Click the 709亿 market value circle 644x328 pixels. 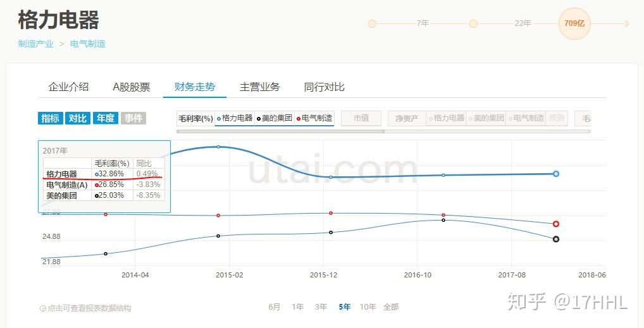(574, 23)
